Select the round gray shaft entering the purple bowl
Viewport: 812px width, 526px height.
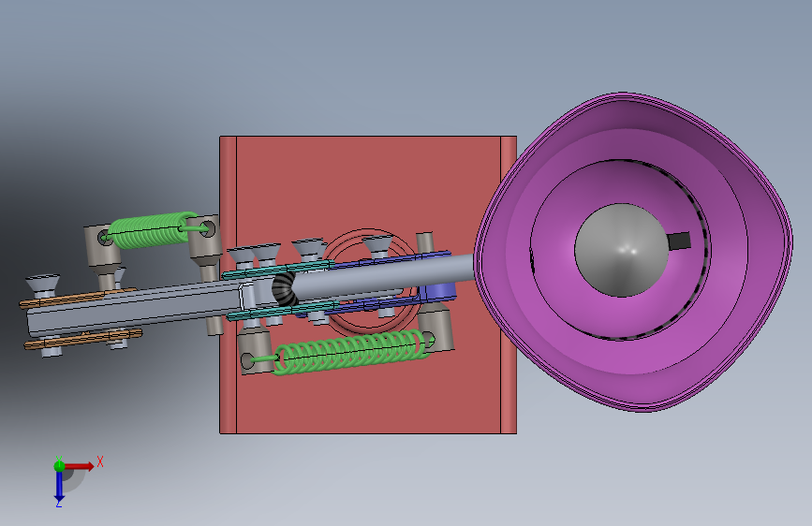coord(383,277)
